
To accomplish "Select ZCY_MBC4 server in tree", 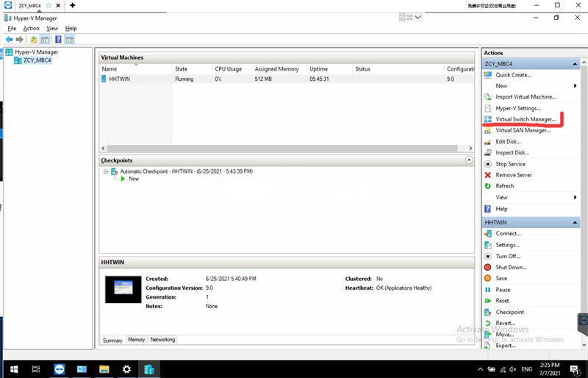I will pyautogui.click(x=37, y=60).
